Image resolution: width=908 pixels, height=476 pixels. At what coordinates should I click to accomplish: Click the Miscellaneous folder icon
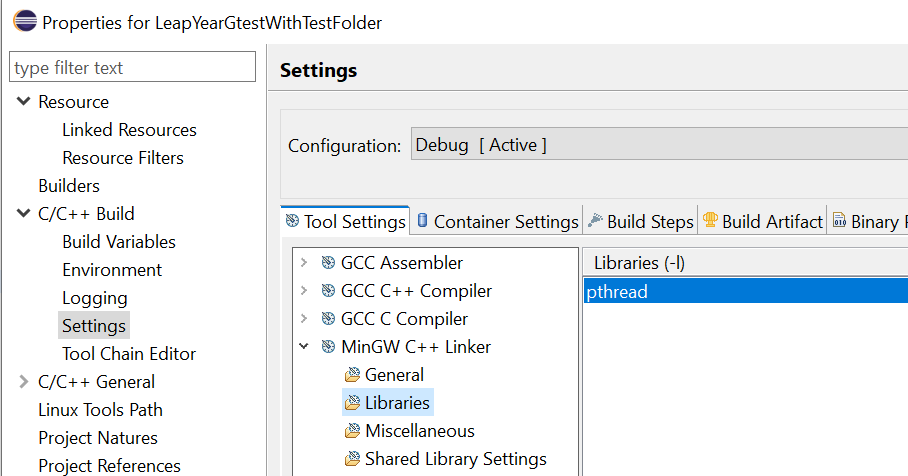352,431
